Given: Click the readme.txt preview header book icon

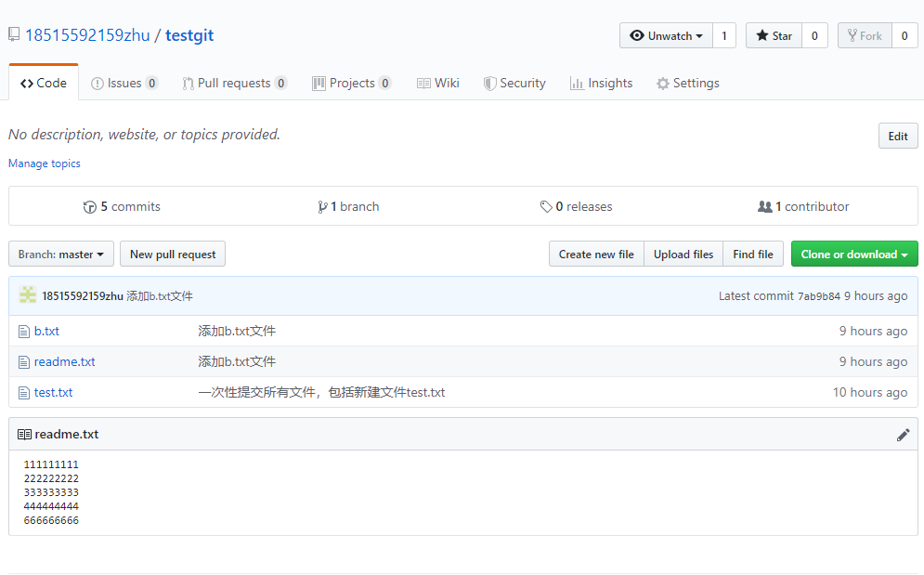Looking at the screenshot, I should [25, 435].
